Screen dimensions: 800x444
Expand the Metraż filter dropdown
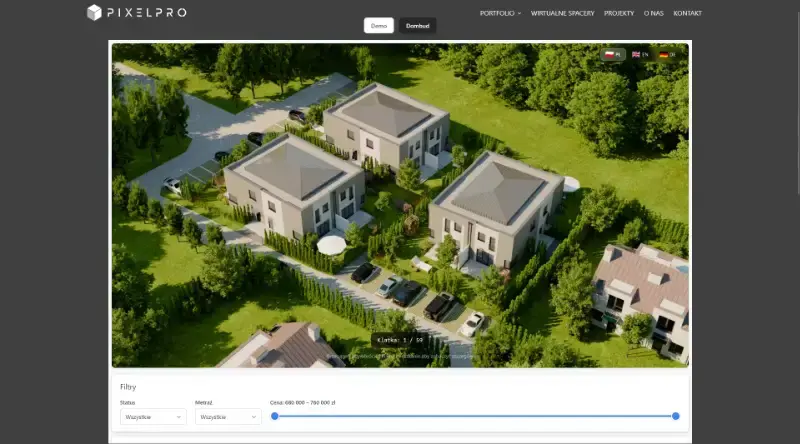point(228,416)
